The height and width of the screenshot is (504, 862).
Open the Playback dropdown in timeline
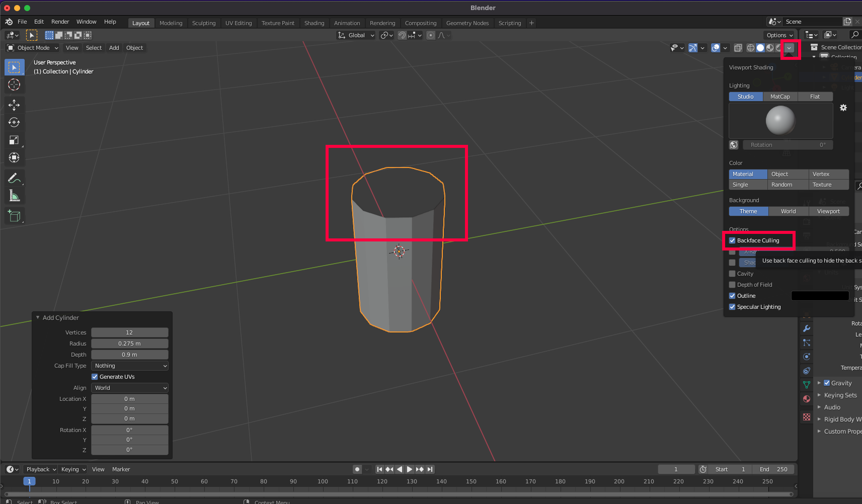41,469
